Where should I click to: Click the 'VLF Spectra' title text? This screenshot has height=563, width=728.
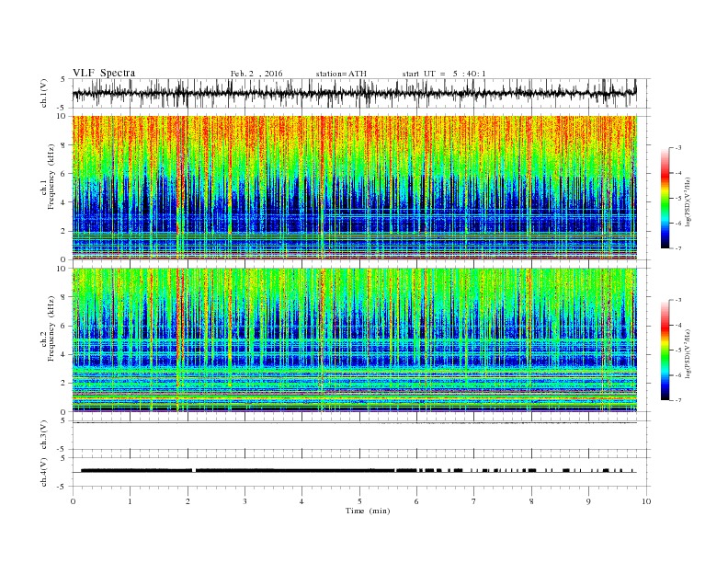(104, 73)
